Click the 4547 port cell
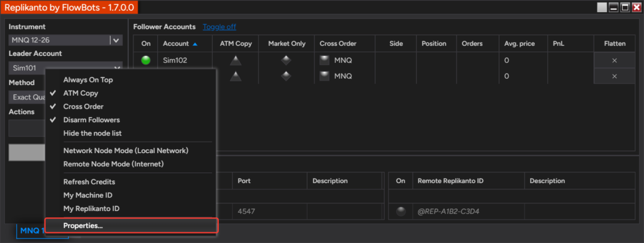This screenshot has width=644, height=243. coord(270,212)
